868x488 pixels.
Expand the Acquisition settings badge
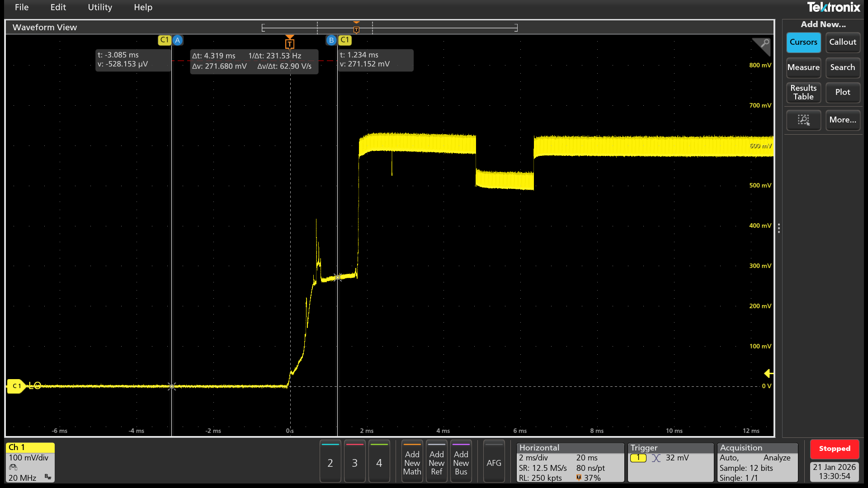pos(758,462)
